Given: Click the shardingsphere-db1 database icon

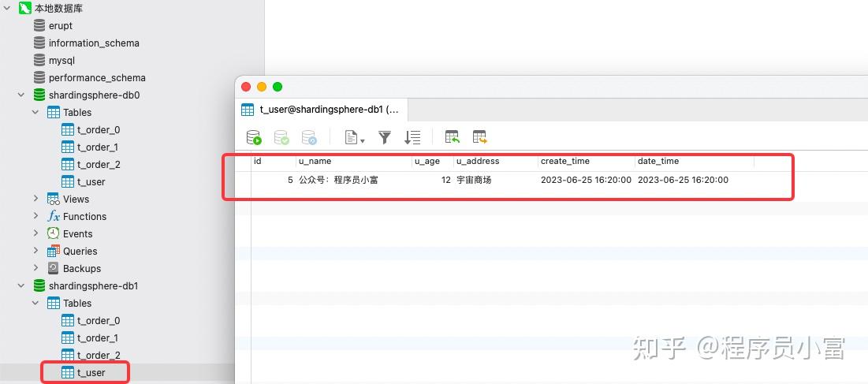Looking at the screenshot, I should (x=39, y=285).
